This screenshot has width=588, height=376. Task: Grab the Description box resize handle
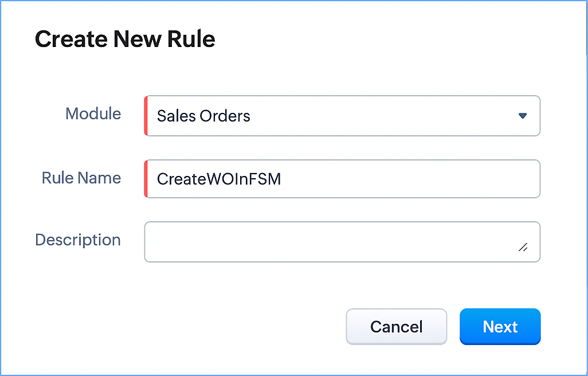(523, 247)
